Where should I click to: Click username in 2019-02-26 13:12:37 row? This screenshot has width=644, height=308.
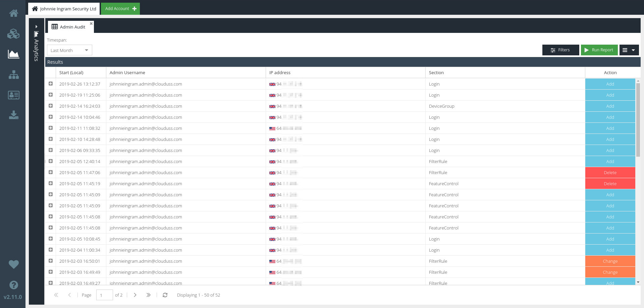point(146,84)
